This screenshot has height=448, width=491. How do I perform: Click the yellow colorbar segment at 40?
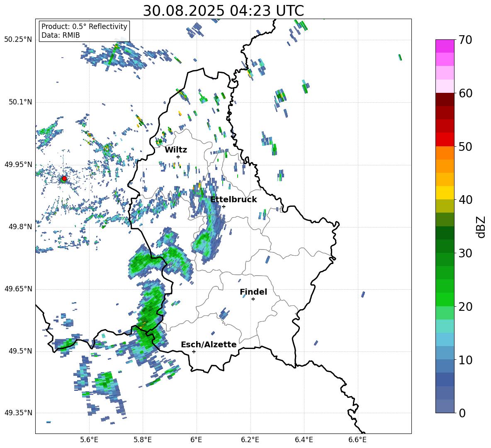point(445,193)
